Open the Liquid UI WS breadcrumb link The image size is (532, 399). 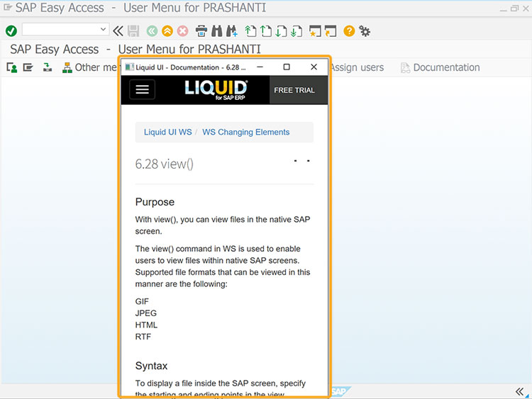168,132
